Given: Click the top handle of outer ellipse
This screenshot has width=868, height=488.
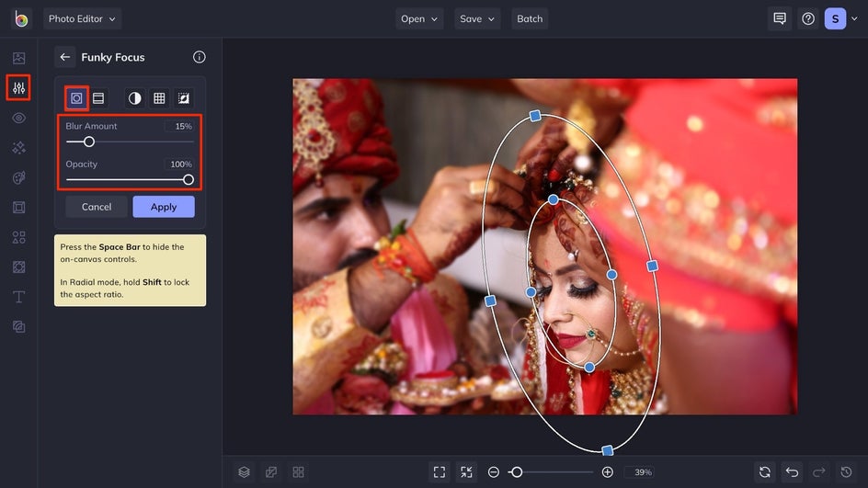Looking at the screenshot, I should click(535, 116).
